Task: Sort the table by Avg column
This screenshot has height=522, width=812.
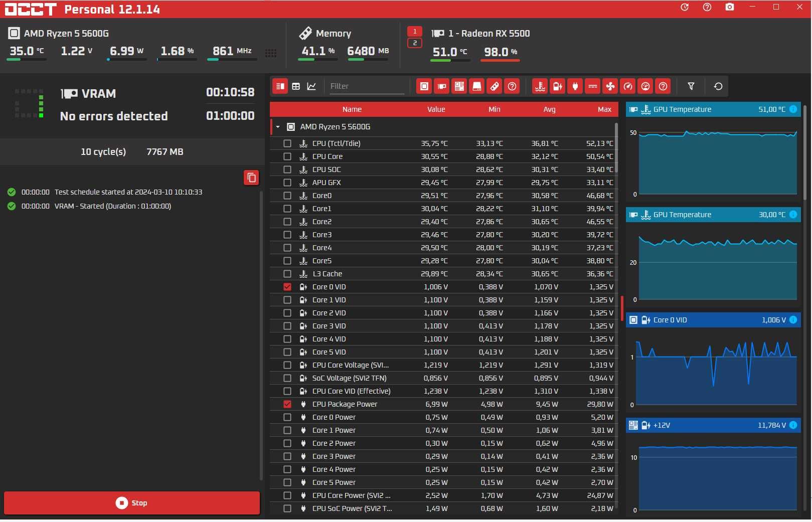Action: (x=550, y=109)
